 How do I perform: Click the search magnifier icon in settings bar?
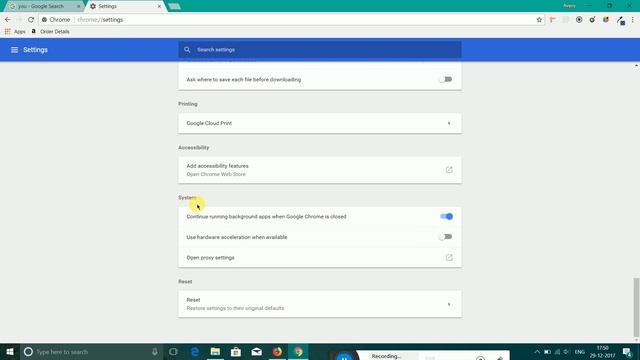[187, 50]
